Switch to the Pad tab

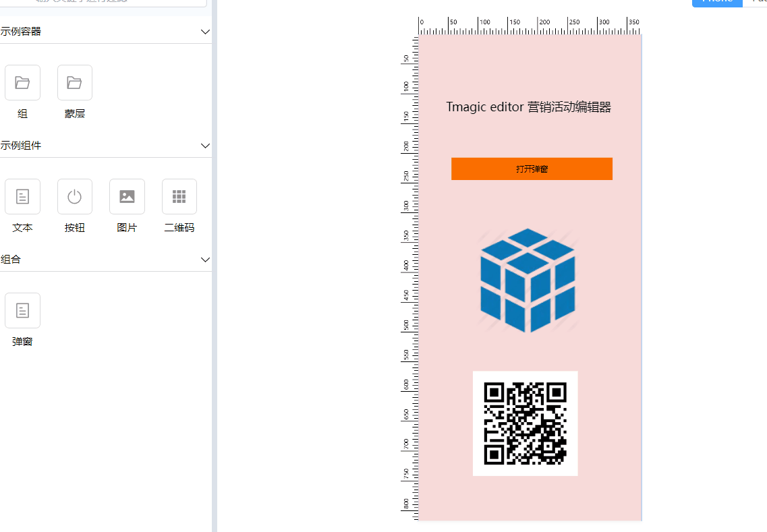click(759, 3)
